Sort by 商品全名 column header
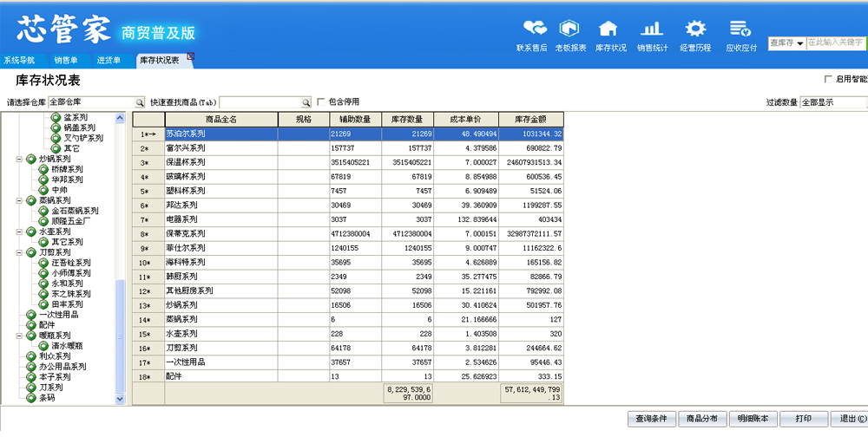 (221, 119)
